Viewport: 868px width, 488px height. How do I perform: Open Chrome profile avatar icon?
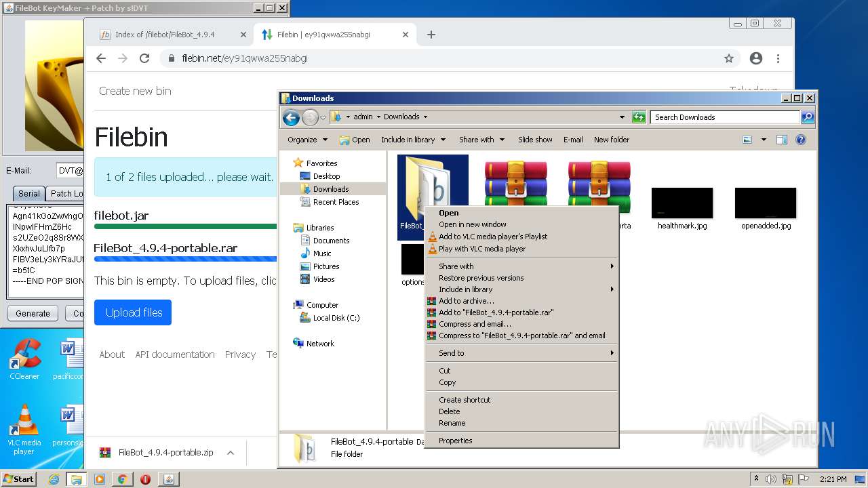click(756, 58)
